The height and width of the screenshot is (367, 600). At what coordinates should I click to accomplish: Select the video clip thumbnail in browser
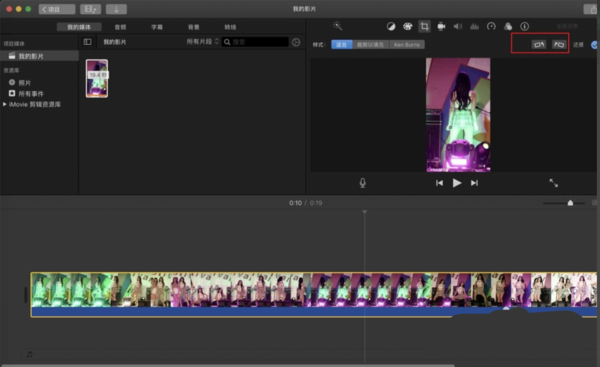point(97,78)
